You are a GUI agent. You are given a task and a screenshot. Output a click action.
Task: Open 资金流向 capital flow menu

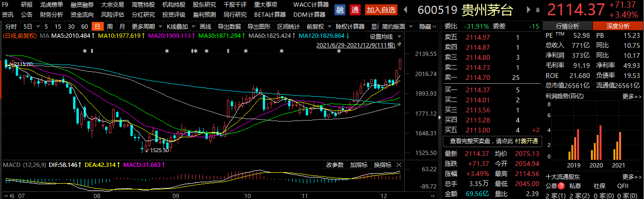(x=82, y=14)
